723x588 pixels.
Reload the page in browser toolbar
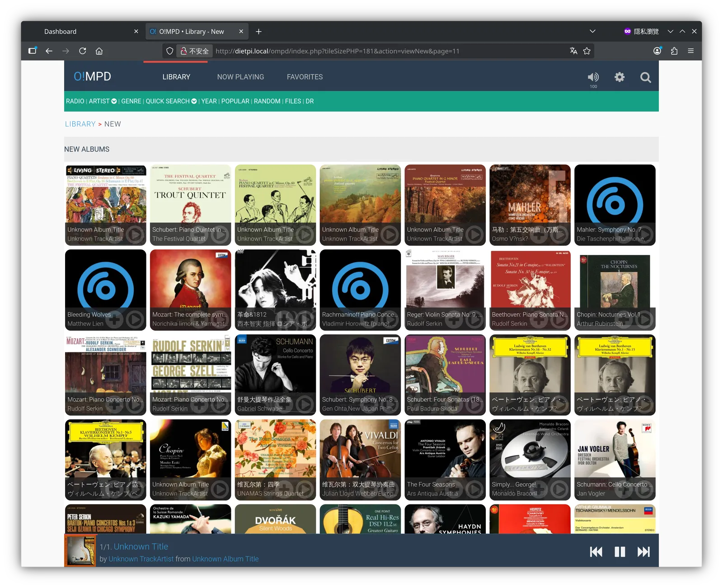[x=82, y=51]
